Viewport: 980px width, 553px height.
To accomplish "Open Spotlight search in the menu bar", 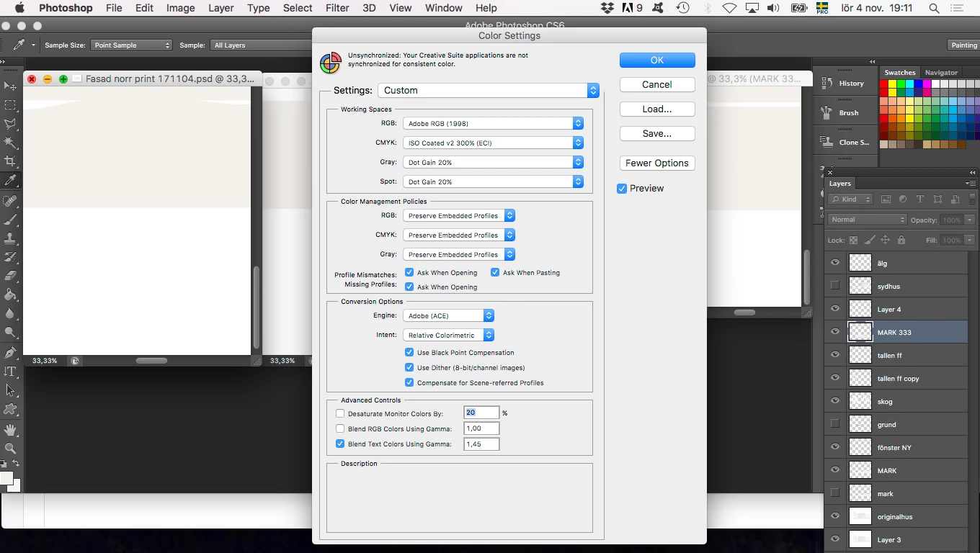I will (934, 9).
